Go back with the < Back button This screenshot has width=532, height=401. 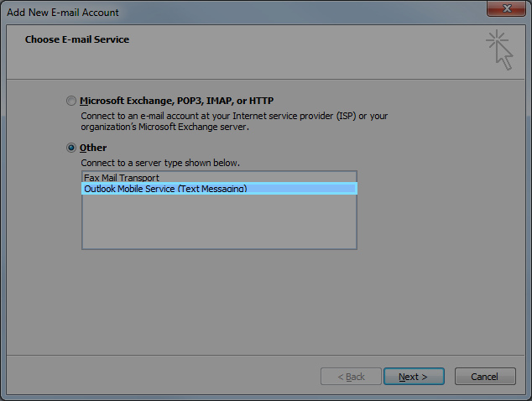click(351, 377)
